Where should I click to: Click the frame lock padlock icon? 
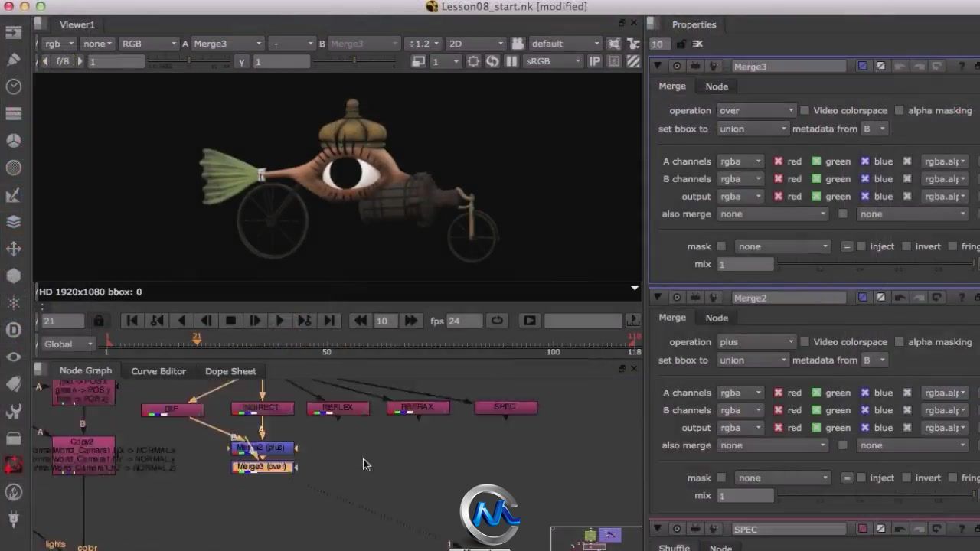click(x=98, y=321)
